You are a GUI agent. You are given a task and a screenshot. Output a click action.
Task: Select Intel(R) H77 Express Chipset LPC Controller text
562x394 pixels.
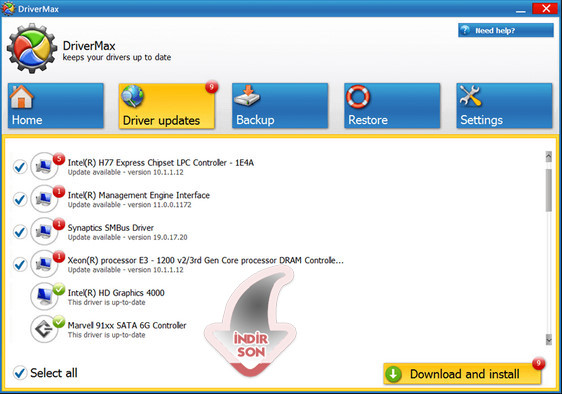[161, 163]
